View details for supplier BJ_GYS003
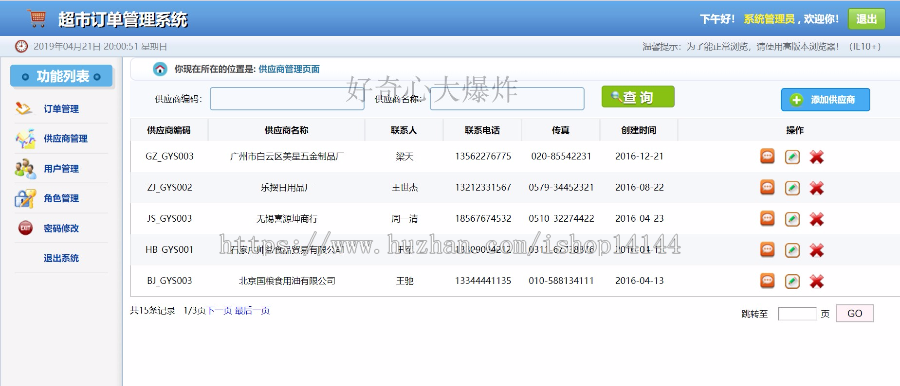900x386 pixels. [x=767, y=280]
